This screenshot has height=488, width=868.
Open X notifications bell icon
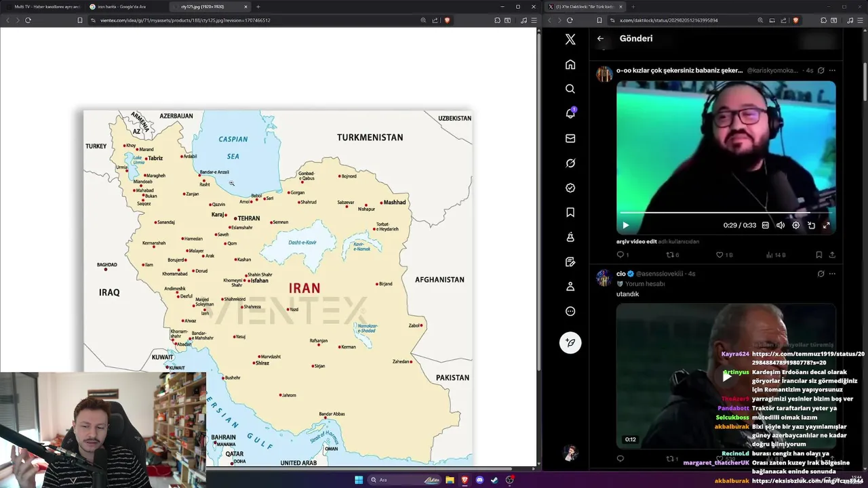(570, 113)
